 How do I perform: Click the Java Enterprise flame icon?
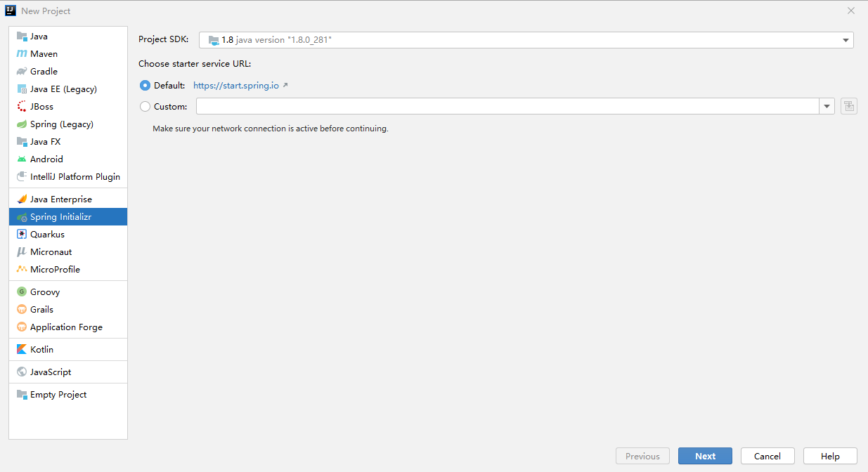tap(22, 199)
